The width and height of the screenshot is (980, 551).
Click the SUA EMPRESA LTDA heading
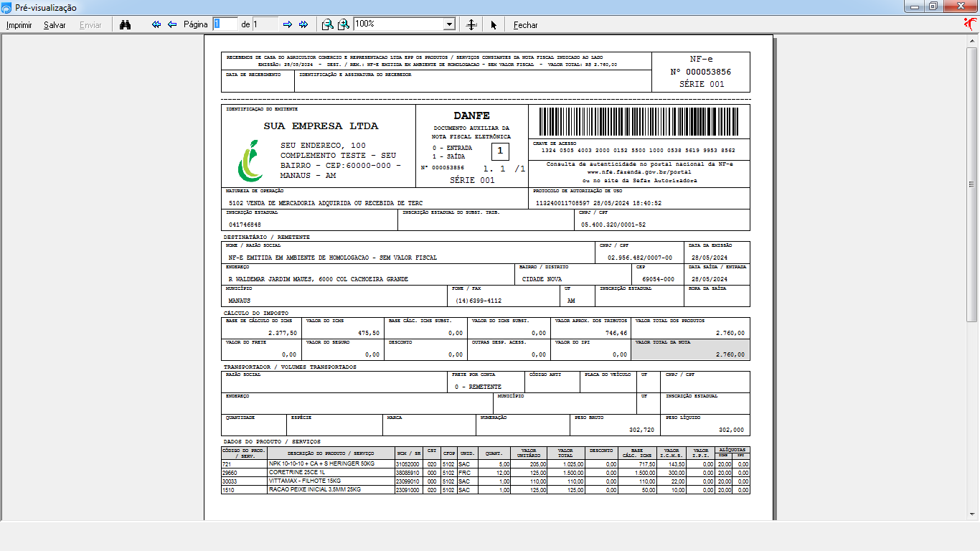tap(321, 126)
